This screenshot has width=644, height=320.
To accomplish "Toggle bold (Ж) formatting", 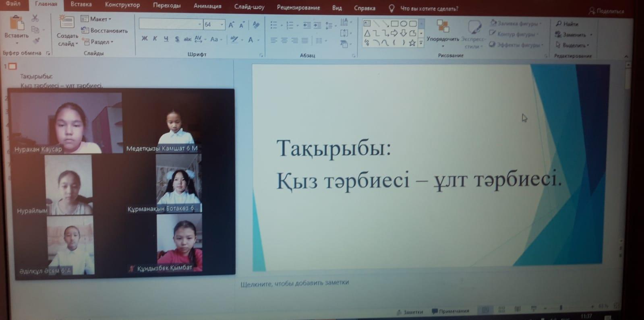I will click(x=145, y=39).
